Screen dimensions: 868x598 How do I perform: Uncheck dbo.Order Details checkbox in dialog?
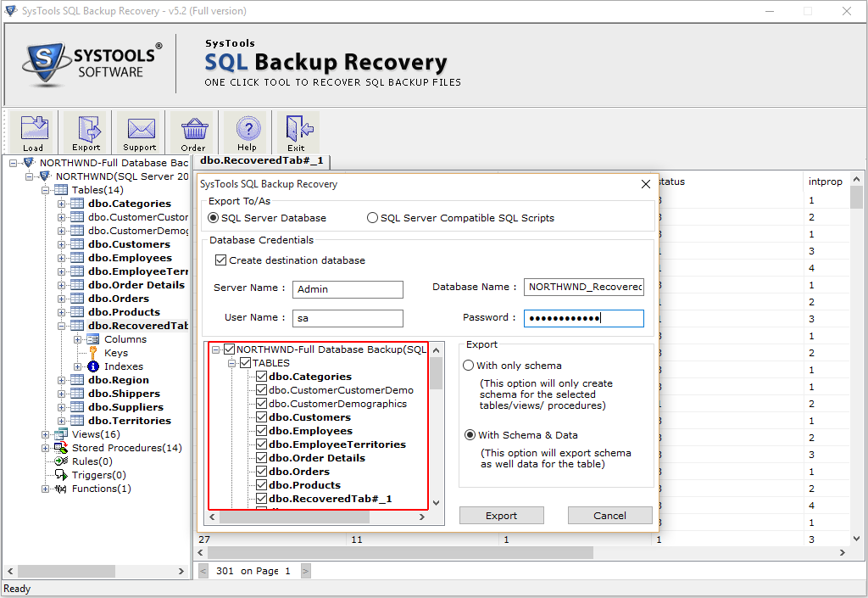pos(262,458)
